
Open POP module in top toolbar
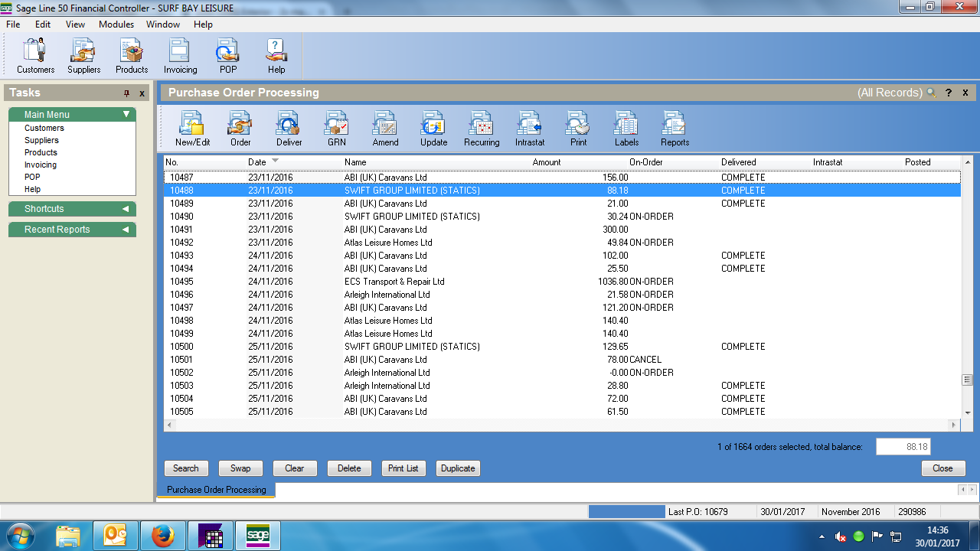pyautogui.click(x=228, y=57)
